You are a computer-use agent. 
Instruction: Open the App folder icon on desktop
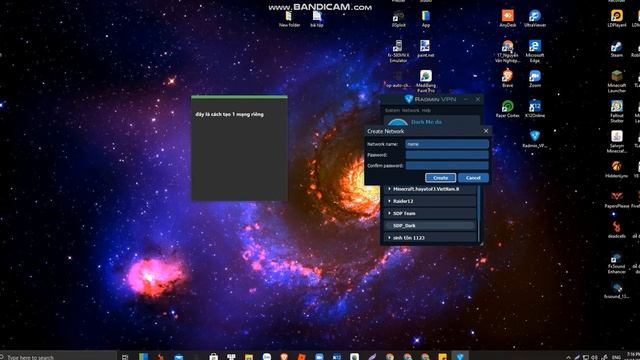pos(426,19)
